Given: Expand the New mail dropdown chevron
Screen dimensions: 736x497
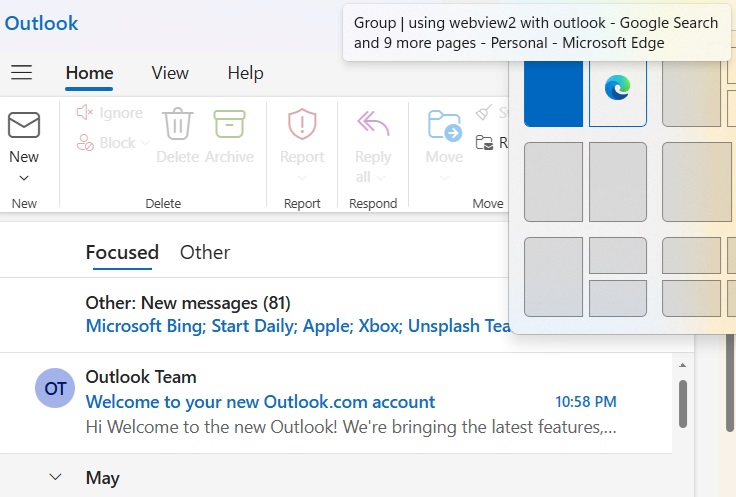Looking at the screenshot, I should pos(24,178).
